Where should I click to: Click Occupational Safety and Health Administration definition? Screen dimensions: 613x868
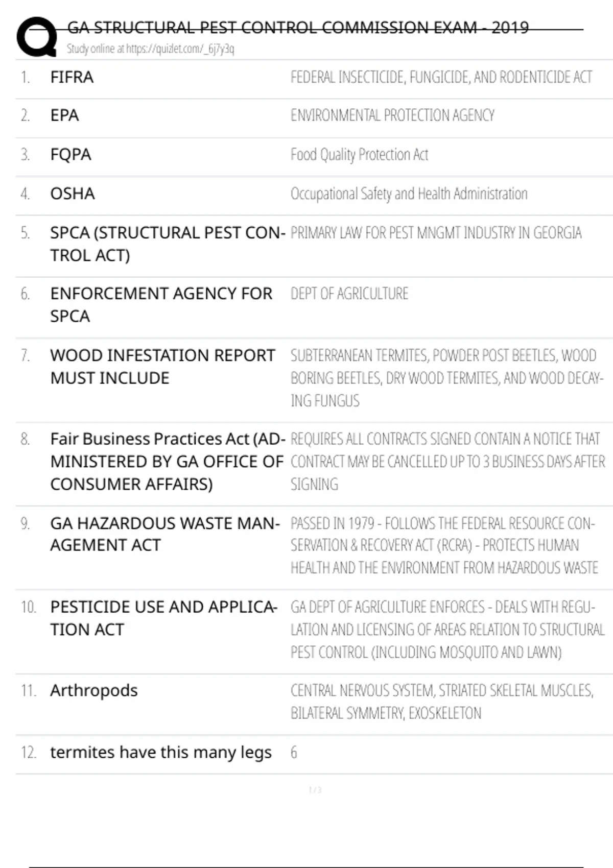(x=409, y=194)
